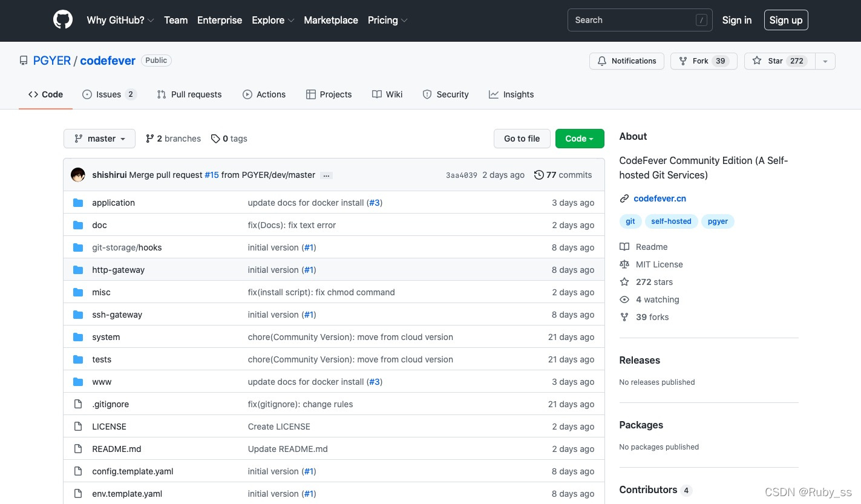This screenshot has height=504, width=861.
Task: Click the link icon beside codefever.cn
Action: [x=624, y=198]
